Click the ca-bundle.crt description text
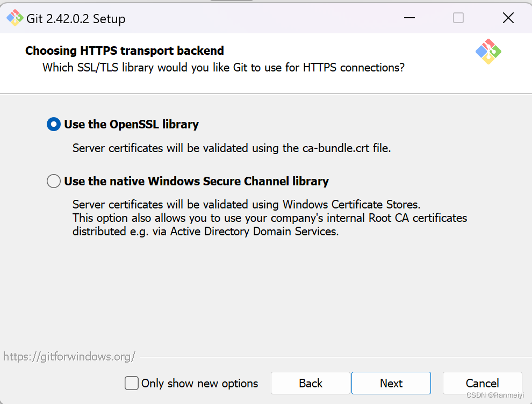Screen dimensions: 532x404 [232, 148]
